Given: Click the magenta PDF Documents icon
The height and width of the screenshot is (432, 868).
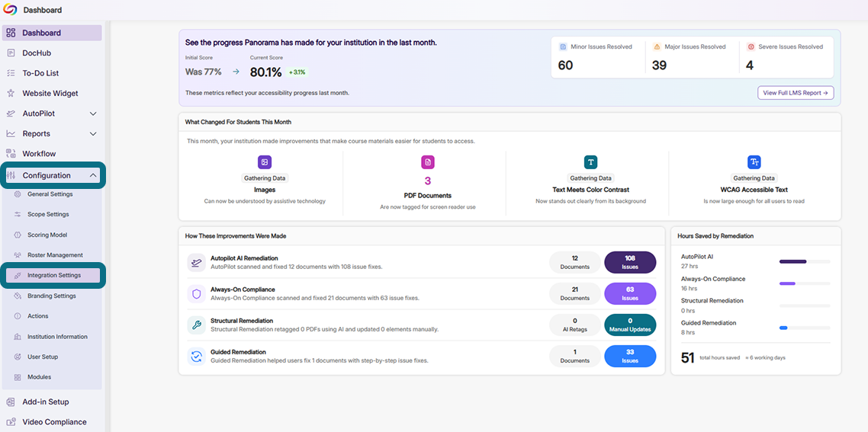Looking at the screenshot, I should pos(428,162).
